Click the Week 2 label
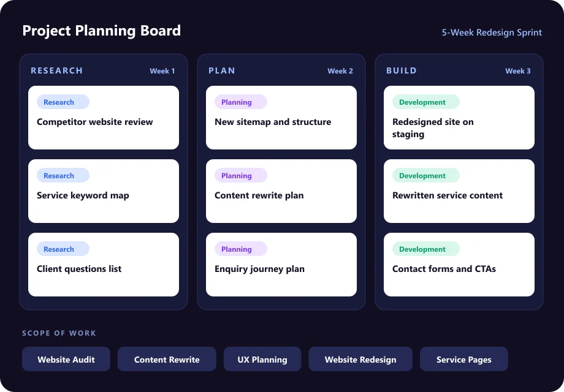 340,71
